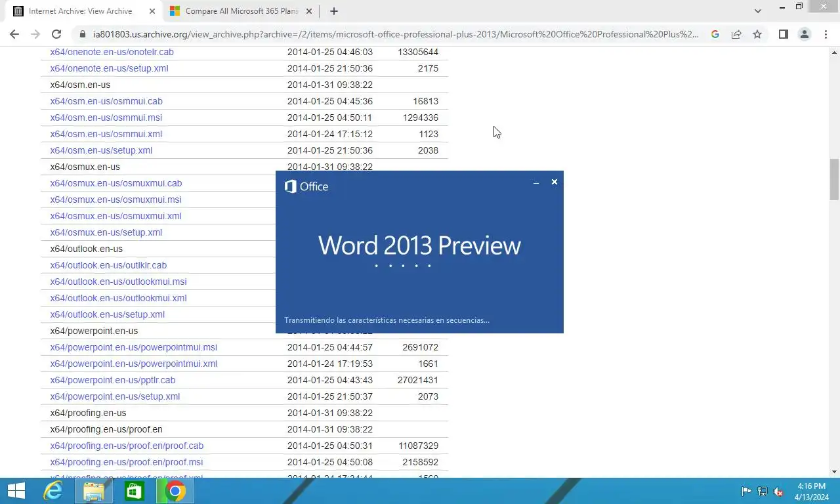Open x64/outlook.en-us/outlookmui.msi link
Screen dimensions: 840x504
118,282
